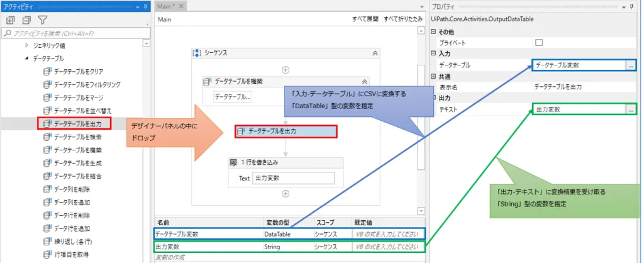Click the Text field of 1行を書き込み

pyautogui.click(x=293, y=178)
